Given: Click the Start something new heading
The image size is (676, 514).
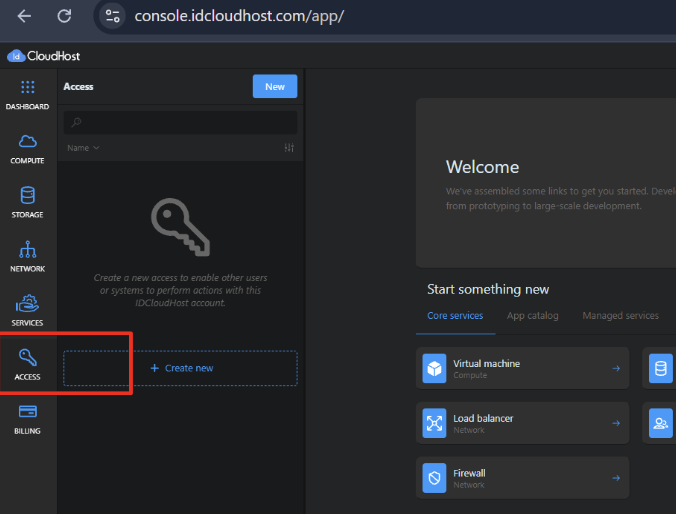Looking at the screenshot, I should pyautogui.click(x=488, y=289).
